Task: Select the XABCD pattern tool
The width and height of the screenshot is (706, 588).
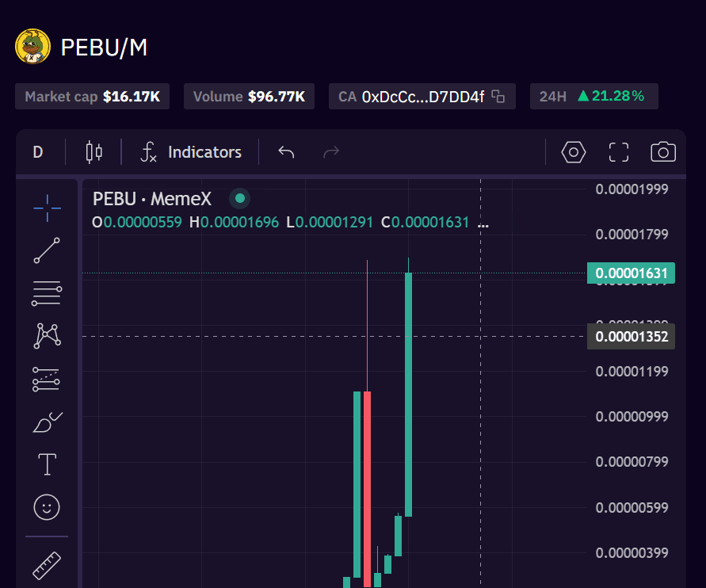Action: click(x=47, y=336)
